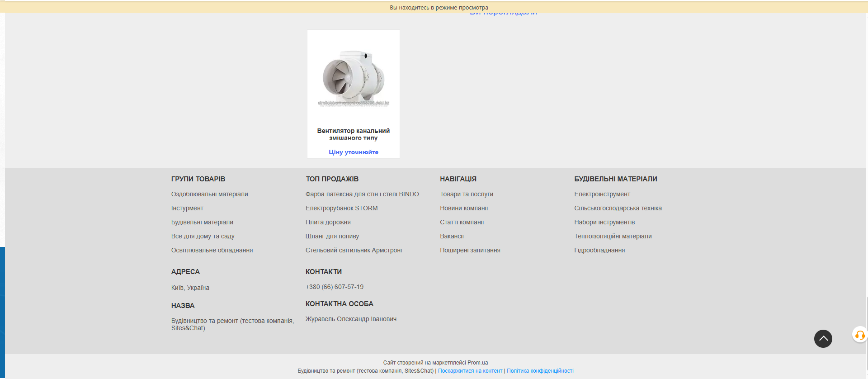Open the headset support chat widget
The height and width of the screenshot is (379, 868).
tap(859, 335)
